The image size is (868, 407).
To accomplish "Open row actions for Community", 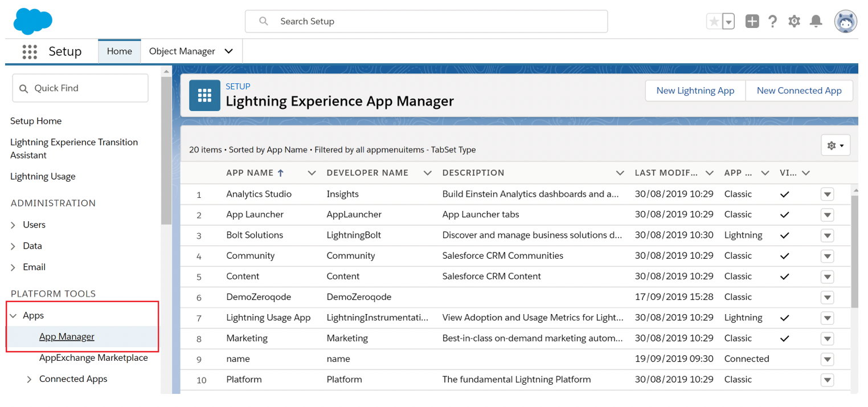I will (x=827, y=256).
